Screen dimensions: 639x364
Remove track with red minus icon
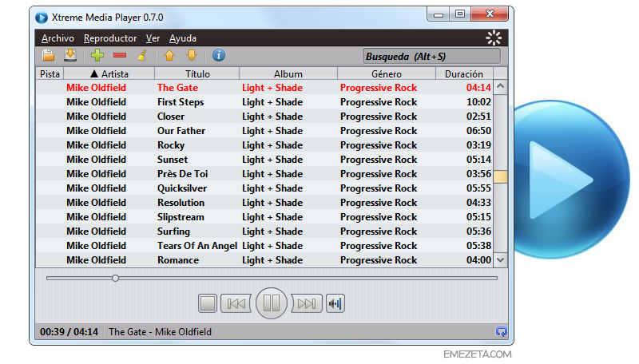120,55
